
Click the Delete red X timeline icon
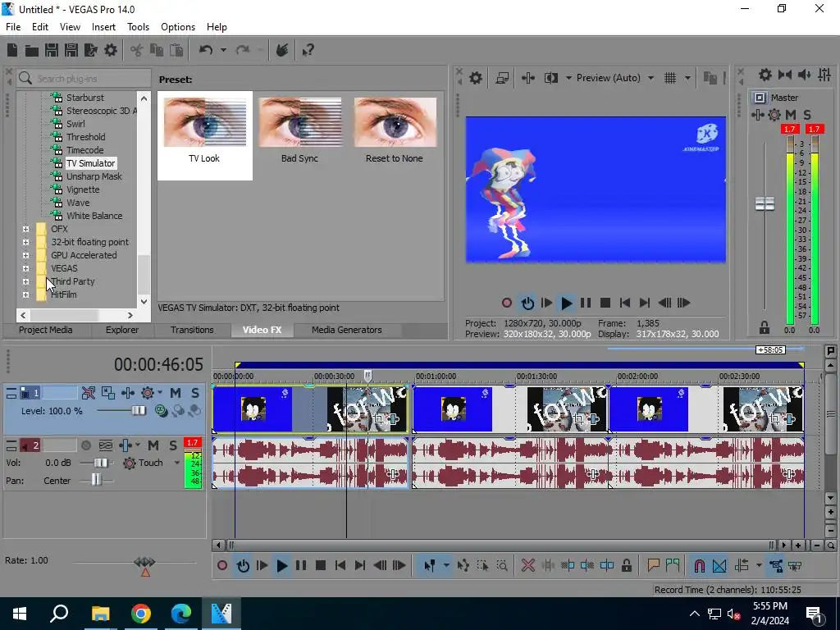pos(527,566)
